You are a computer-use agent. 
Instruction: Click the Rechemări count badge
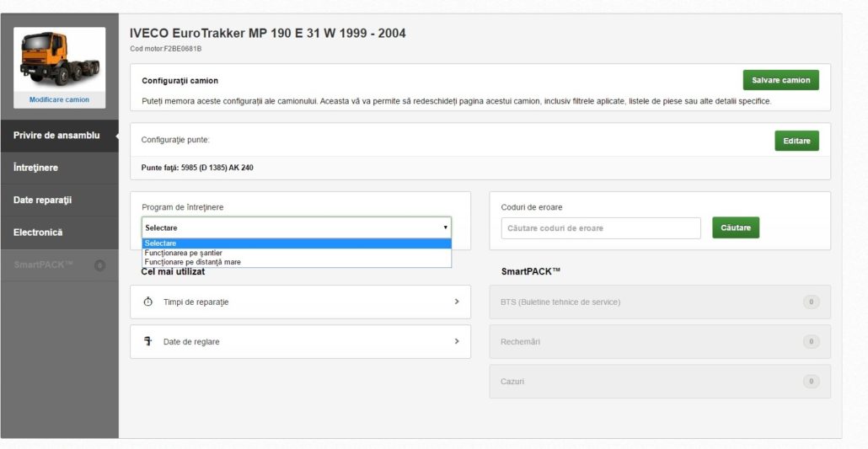(811, 342)
